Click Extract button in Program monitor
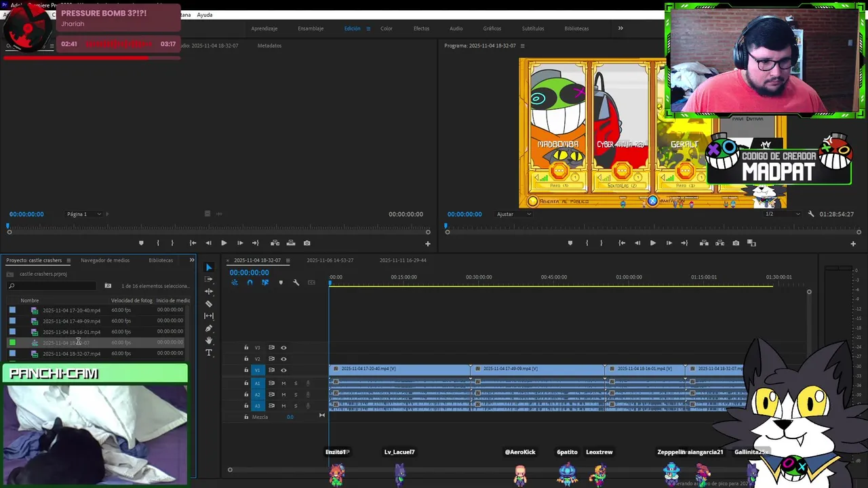This screenshot has height=488, width=868. 719,243
